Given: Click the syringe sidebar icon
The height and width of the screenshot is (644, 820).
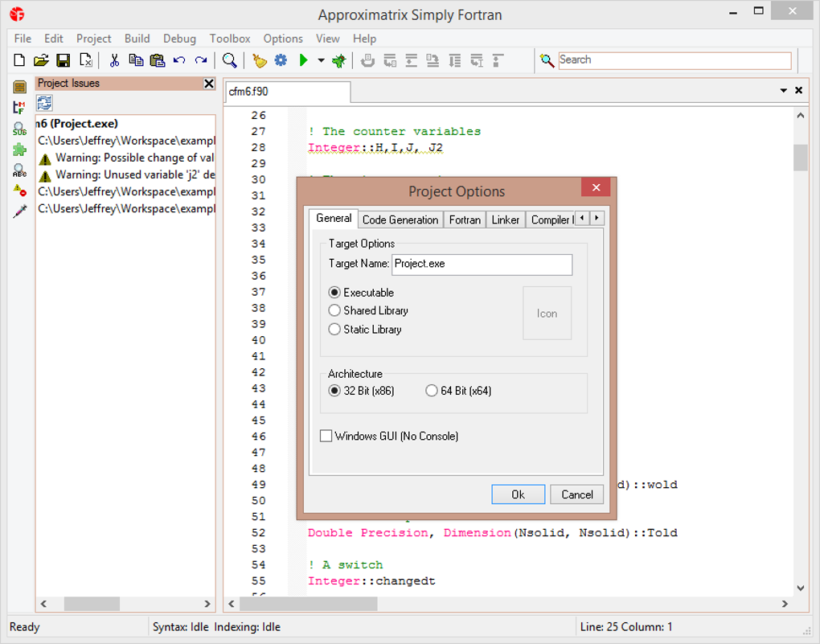Looking at the screenshot, I should tap(19, 211).
